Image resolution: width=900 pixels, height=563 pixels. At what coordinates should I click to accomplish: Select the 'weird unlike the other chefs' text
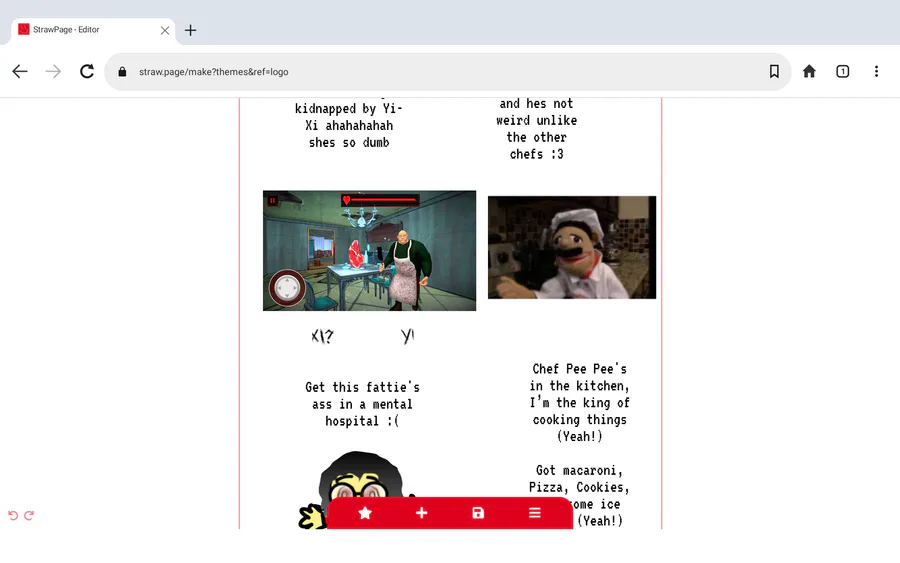(x=537, y=129)
